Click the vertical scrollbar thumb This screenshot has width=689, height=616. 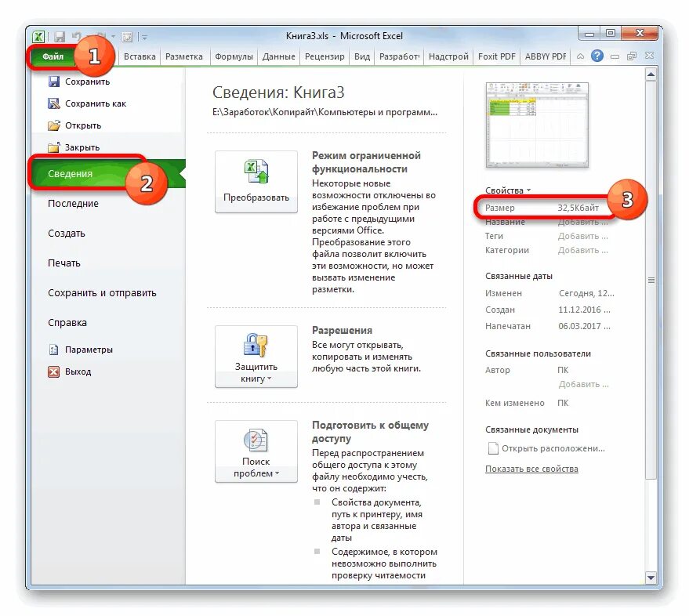[651, 280]
